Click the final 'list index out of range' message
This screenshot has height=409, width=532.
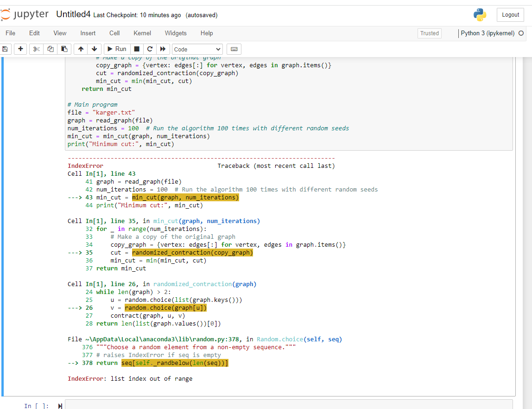point(152,379)
